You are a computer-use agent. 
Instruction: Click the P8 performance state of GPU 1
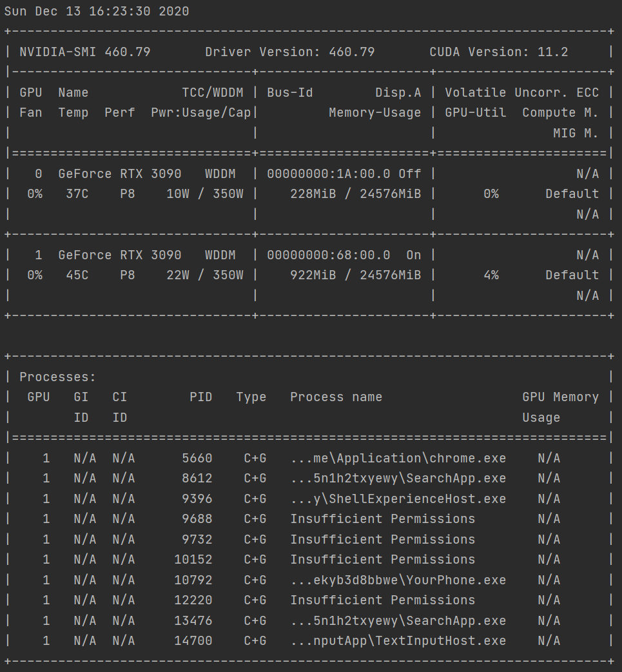[127, 275]
